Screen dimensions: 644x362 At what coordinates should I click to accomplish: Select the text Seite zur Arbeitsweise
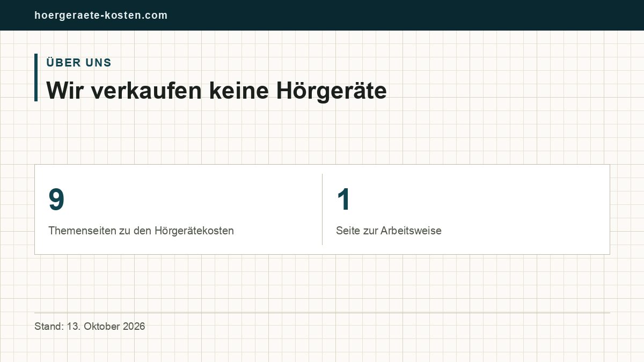click(389, 231)
